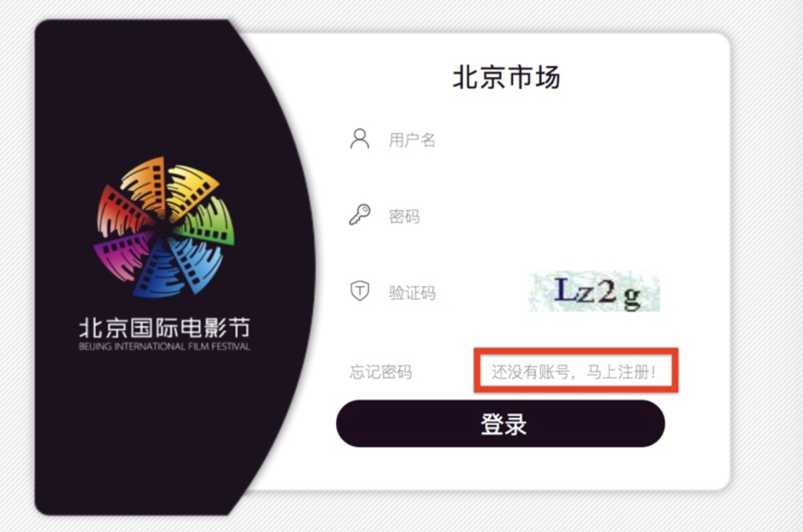Click the purple film strip logo segment
Image resolution: width=803 pixels, height=532 pixels.
[x=122, y=254]
